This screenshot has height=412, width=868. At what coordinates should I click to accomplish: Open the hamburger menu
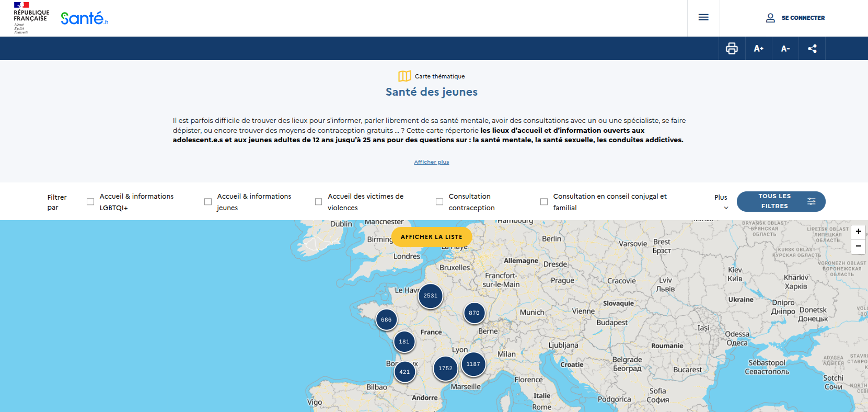point(703,18)
